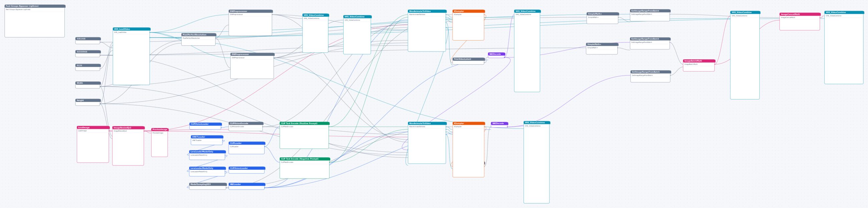The height and width of the screenshot is (208, 868).
Task: Select the Fast Groups Bypasser (rgthree) node
Action: pyautogui.click(x=35, y=21)
